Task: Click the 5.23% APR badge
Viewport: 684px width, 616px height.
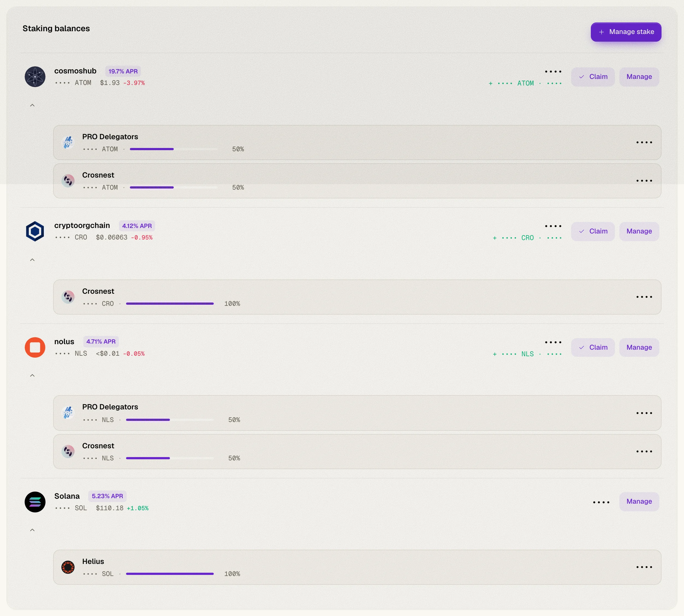Action: 107,496
